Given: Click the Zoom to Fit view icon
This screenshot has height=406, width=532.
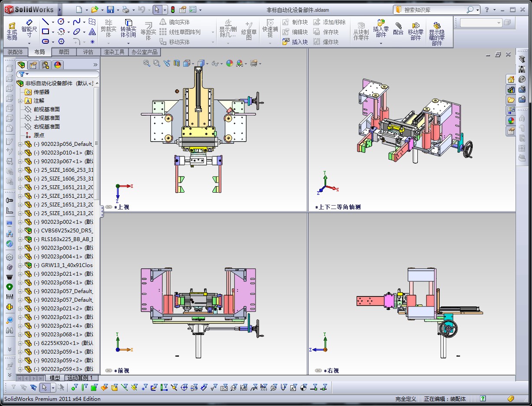Looking at the screenshot, I should pos(147,63).
